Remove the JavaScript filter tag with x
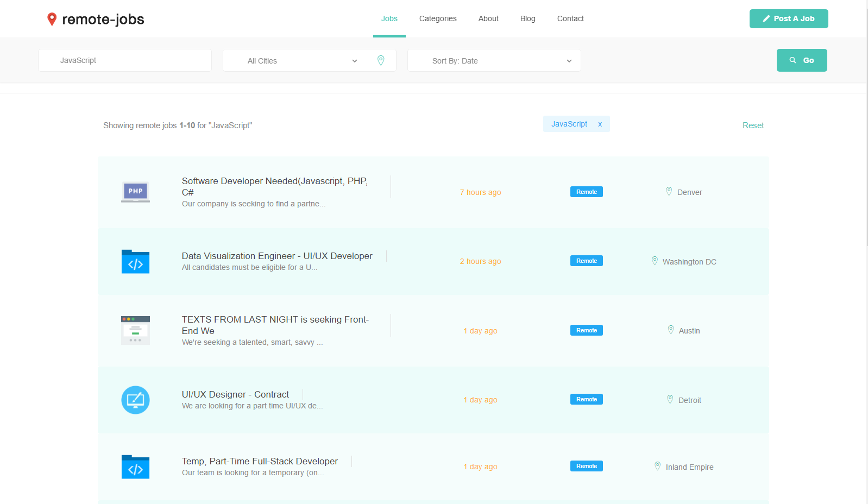 coord(600,124)
